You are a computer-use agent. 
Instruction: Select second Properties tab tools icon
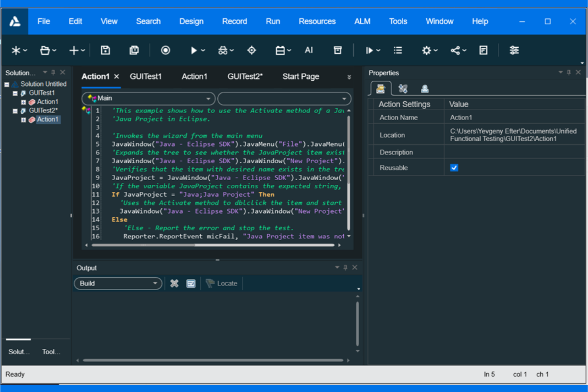coord(403,89)
